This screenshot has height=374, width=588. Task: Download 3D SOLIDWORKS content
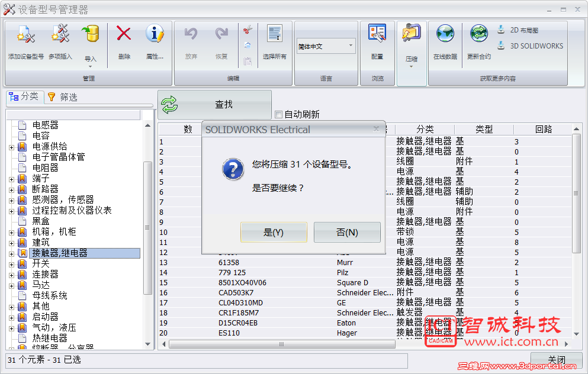530,46
